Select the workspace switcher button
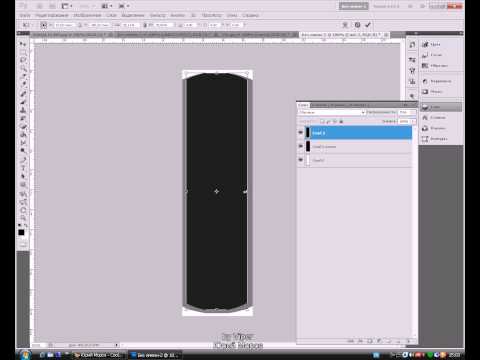480x360 pixels. click(354, 6)
